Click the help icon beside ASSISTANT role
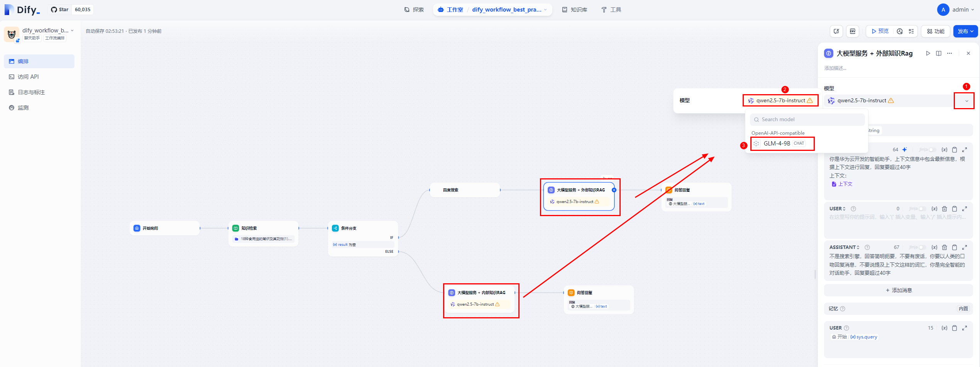The width and height of the screenshot is (980, 367). point(867,247)
